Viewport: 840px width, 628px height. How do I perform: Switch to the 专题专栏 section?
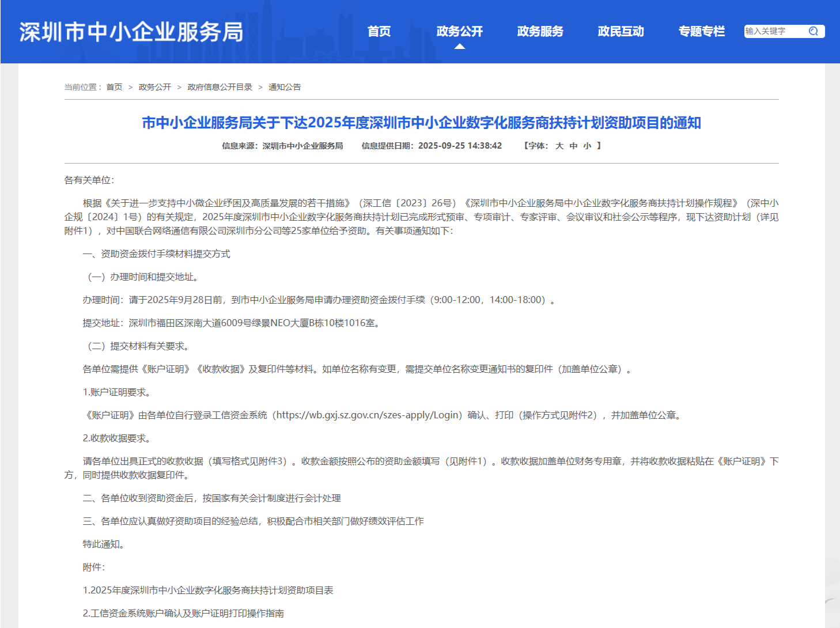(702, 32)
